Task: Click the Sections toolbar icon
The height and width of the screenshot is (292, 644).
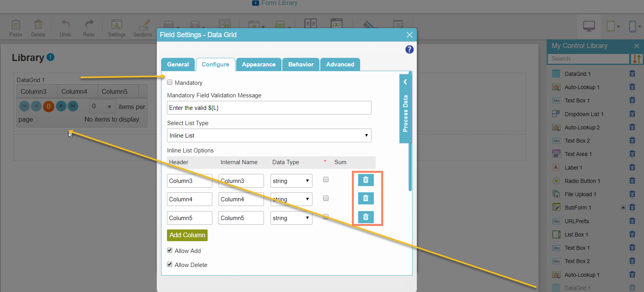Action: click(143, 28)
